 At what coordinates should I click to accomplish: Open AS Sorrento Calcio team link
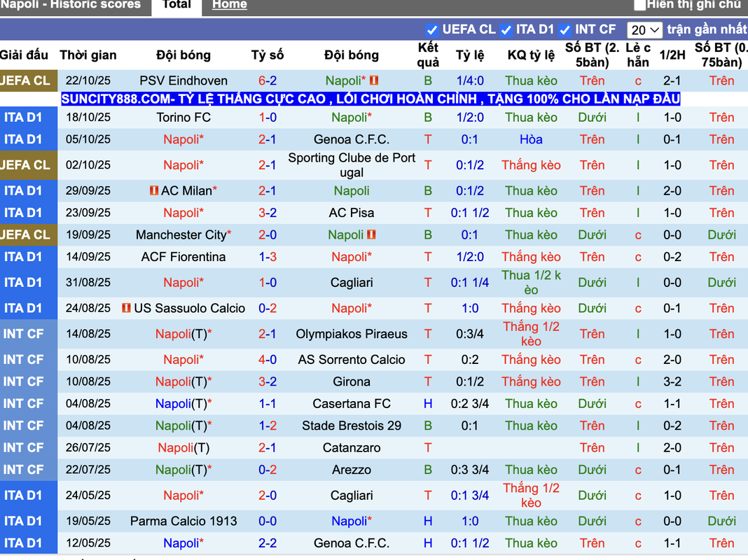pos(352,360)
